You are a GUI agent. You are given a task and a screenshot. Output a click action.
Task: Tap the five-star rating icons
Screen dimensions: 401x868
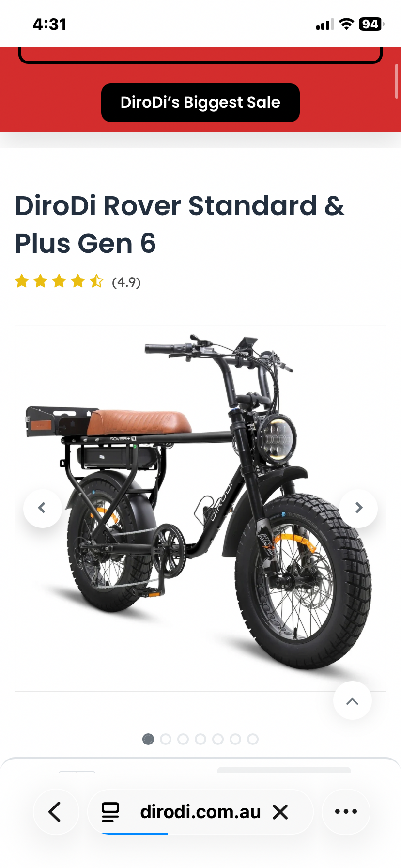pyautogui.click(x=59, y=281)
